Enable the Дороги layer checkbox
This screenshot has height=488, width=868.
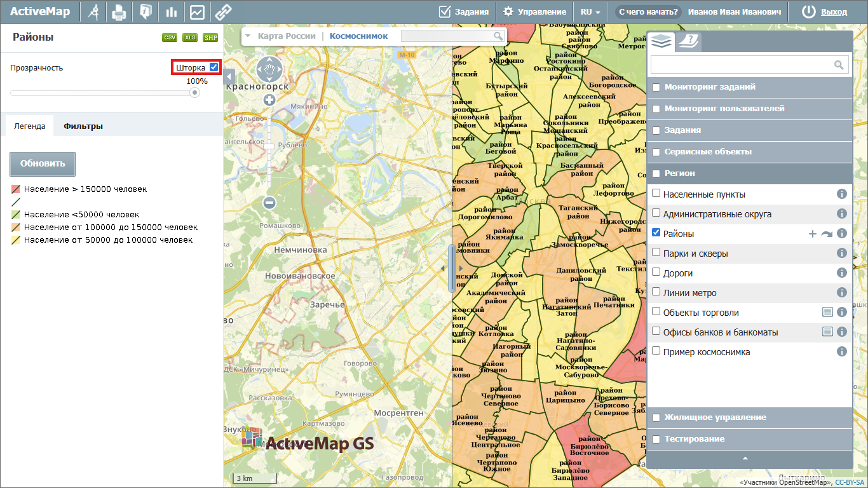pyautogui.click(x=656, y=273)
